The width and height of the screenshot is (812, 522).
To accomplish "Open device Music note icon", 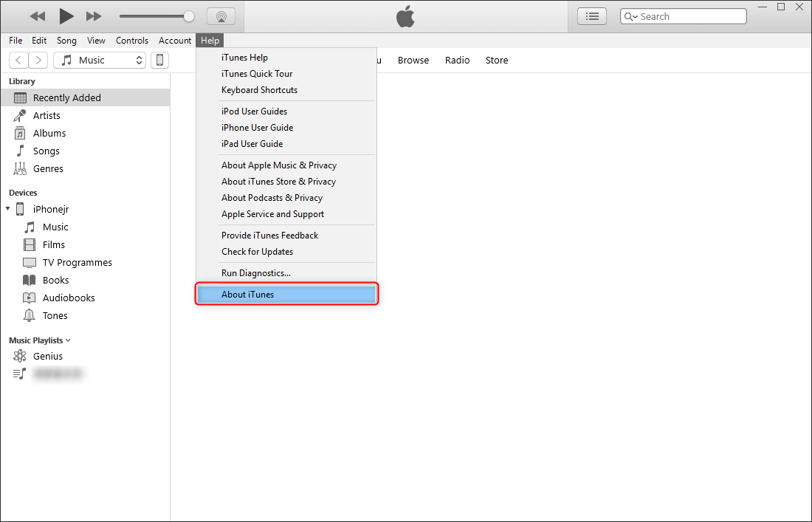I will click(x=30, y=227).
